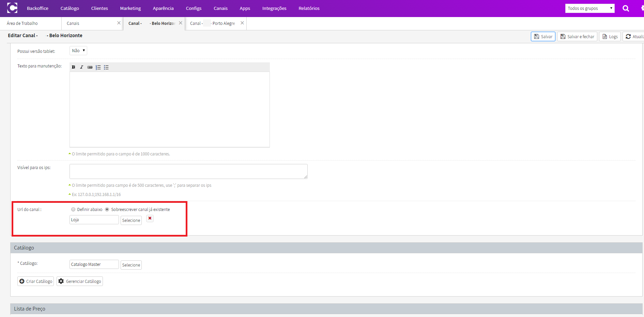The height and width of the screenshot is (317, 644).
Task: Insert bulleted list in the maintenance editor
Action: (x=106, y=67)
